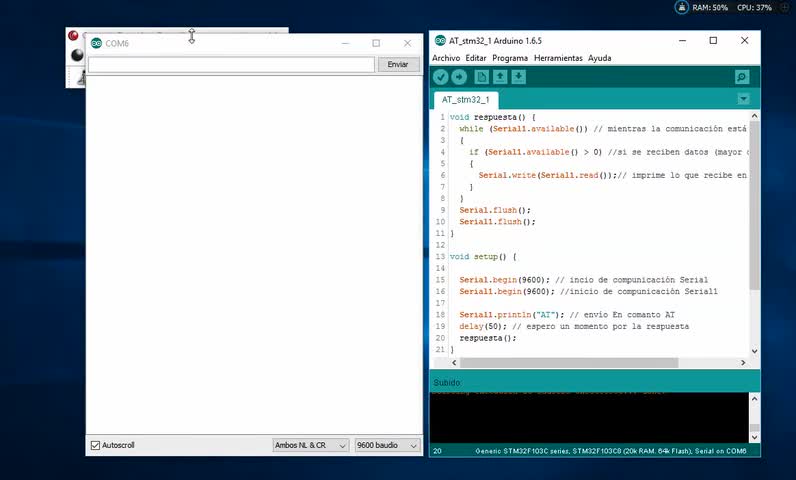
Task: Click code line 'Serial.begin(9600);'
Action: coord(504,280)
